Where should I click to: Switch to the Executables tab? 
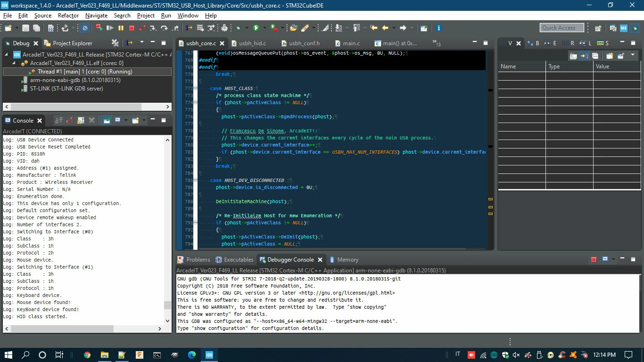[234, 260]
